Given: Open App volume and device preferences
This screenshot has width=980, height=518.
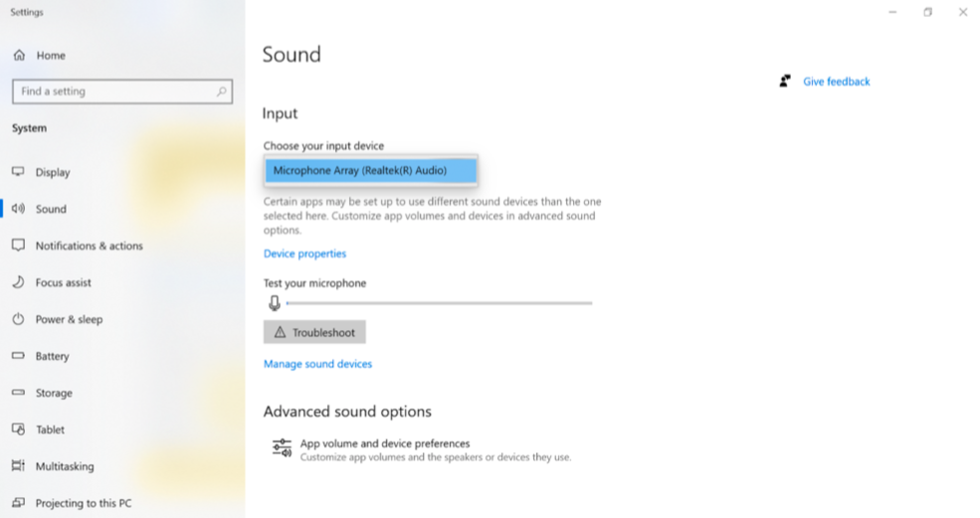Looking at the screenshot, I should (x=422, y=449).
